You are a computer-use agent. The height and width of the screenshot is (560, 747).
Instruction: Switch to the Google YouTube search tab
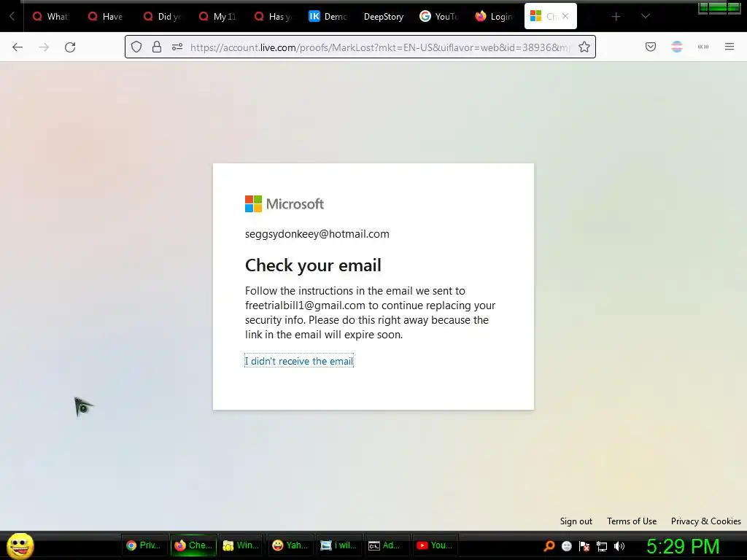pos(438,17)
